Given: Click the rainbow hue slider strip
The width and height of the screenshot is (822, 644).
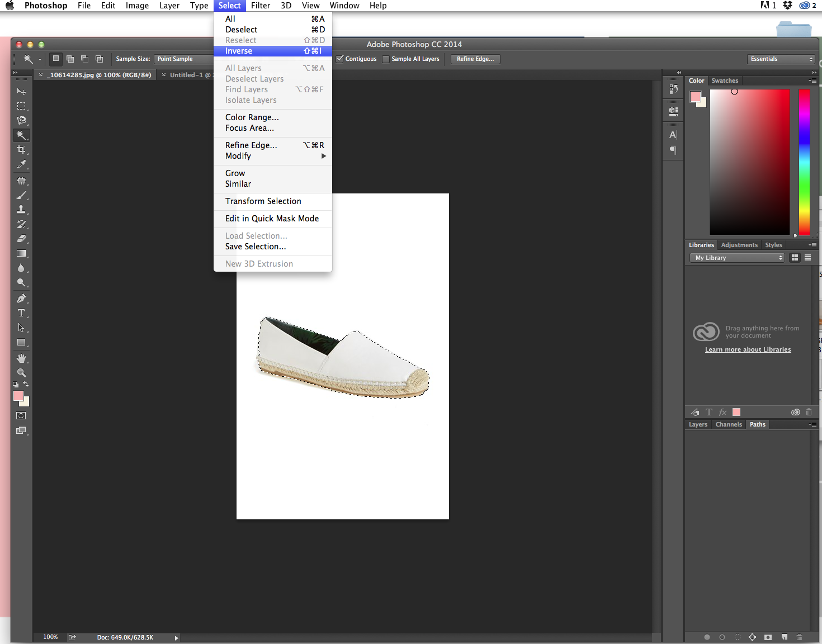Looking at the screenshot, I should pyautogui.click(x=804, y=162).
